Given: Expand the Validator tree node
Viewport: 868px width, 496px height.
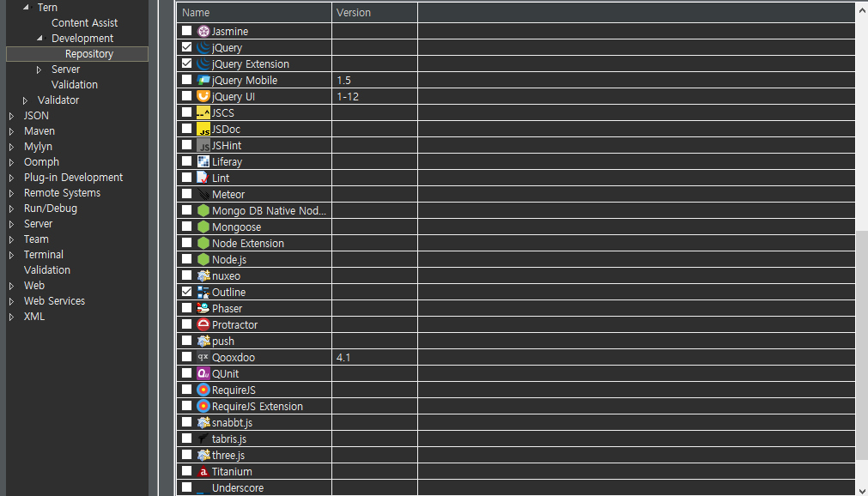Looking at the screenshot, I should [x=26, y=100].
